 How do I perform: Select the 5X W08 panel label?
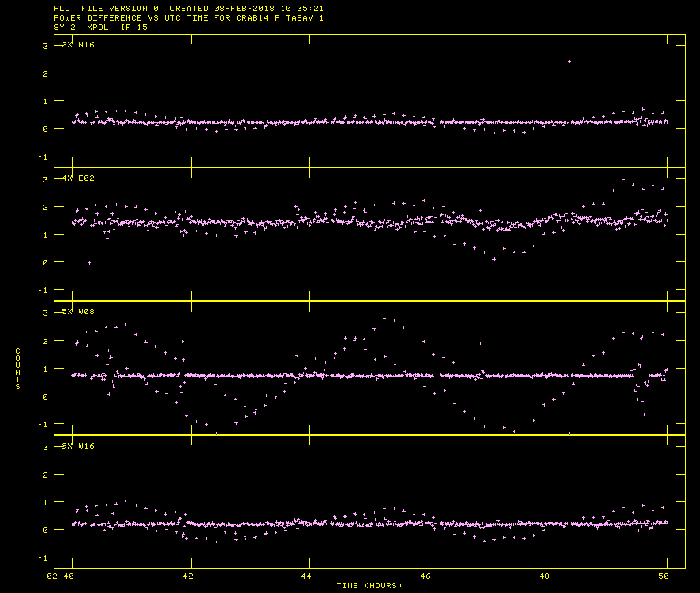(x=78, y=312)
